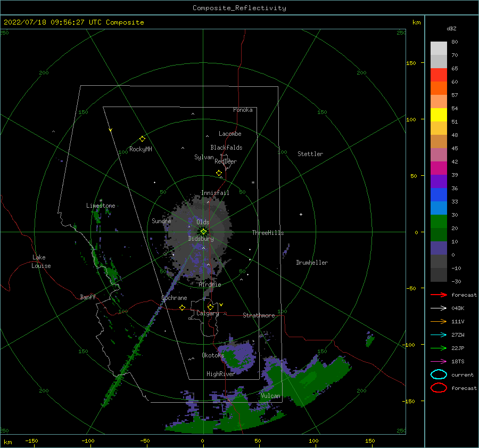
Task: Click the ThreeHills label
Action: click(268, 233)
